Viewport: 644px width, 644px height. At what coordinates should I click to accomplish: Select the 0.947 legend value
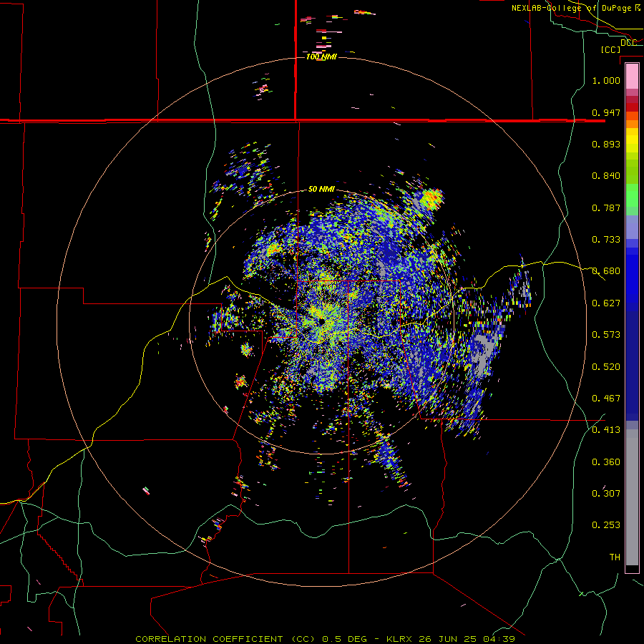606,112
